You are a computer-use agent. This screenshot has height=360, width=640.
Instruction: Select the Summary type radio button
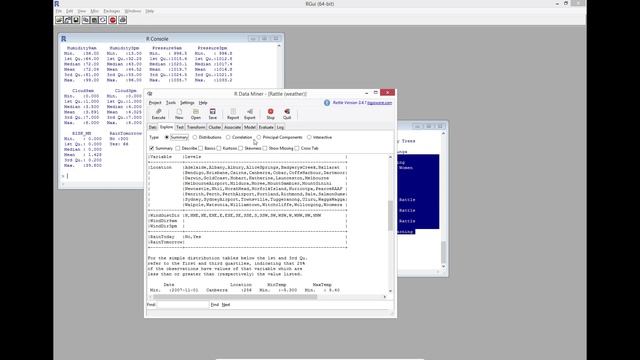(x=167, y=138)
